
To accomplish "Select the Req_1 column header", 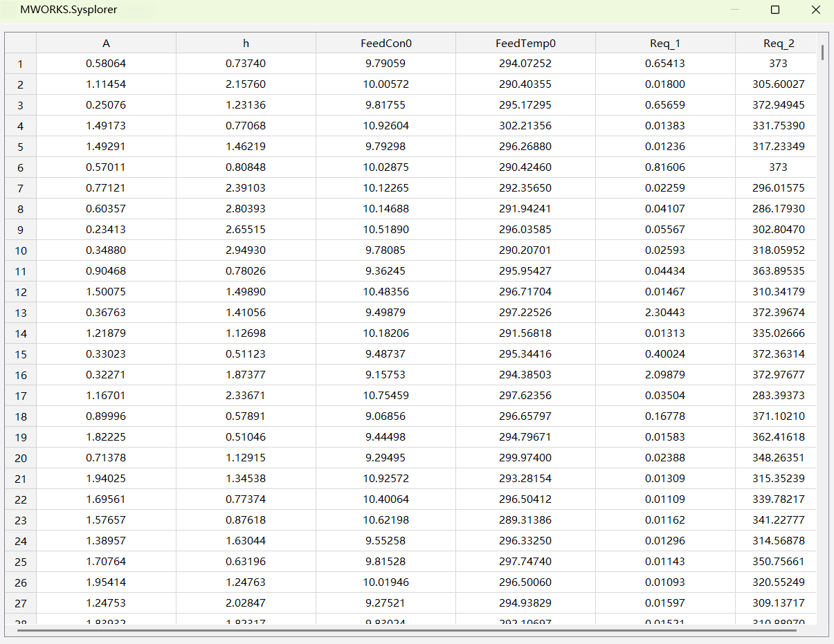I will click(664, 43).
